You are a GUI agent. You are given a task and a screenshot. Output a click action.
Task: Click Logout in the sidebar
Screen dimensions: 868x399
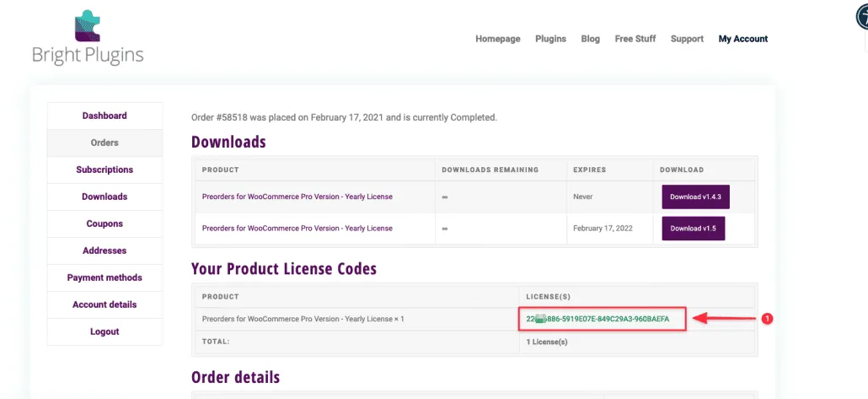coord(104,332)
